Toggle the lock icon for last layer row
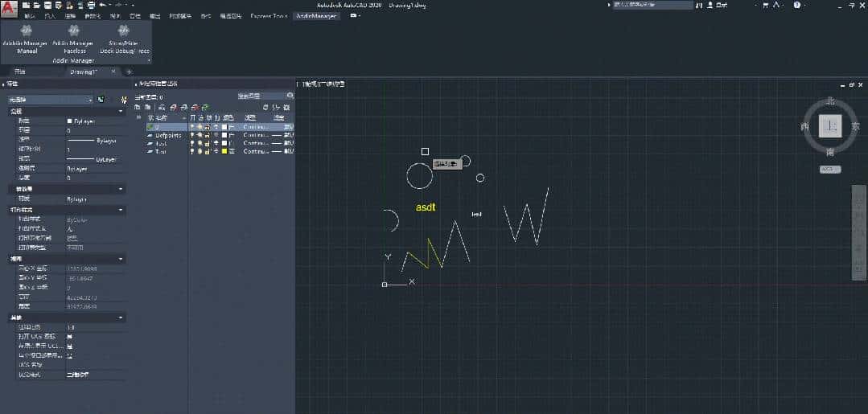Viewport: 868px width, 414px height. [x=208, y=151]
